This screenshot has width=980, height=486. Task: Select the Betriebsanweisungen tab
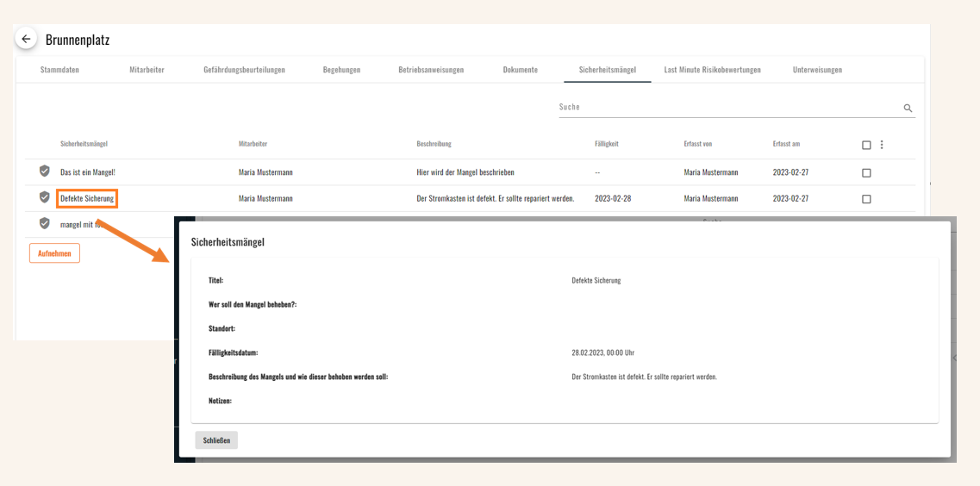pos(431,70)
